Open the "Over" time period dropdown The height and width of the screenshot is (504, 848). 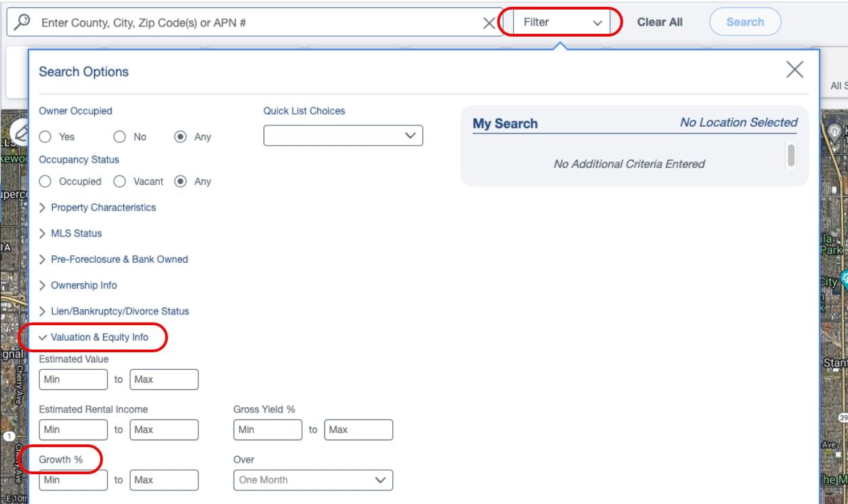[x=313, y=480]
